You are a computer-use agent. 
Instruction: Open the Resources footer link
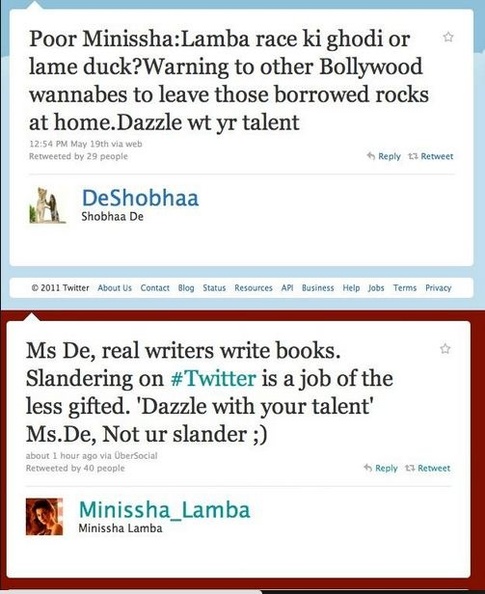[x=253, y=288]
